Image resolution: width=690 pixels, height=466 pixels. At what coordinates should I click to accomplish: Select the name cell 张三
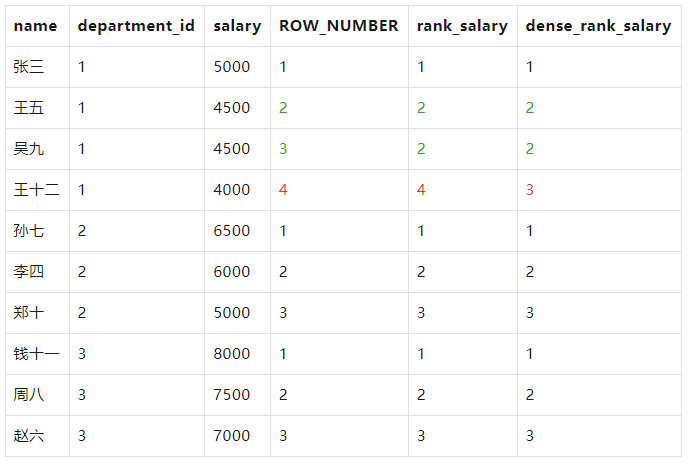(29, 67)
